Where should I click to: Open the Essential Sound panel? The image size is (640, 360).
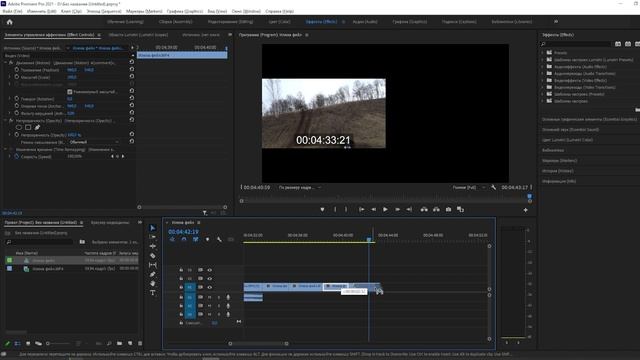(570, 129)
